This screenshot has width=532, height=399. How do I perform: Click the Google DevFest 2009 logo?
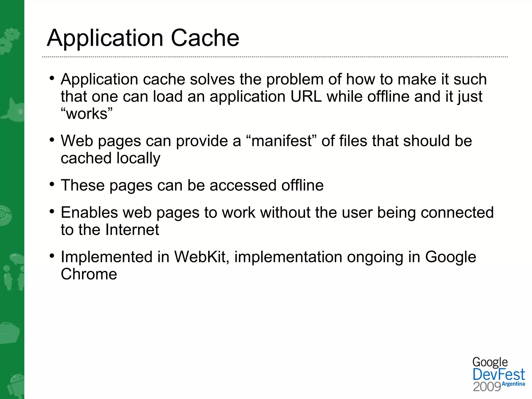498,374
